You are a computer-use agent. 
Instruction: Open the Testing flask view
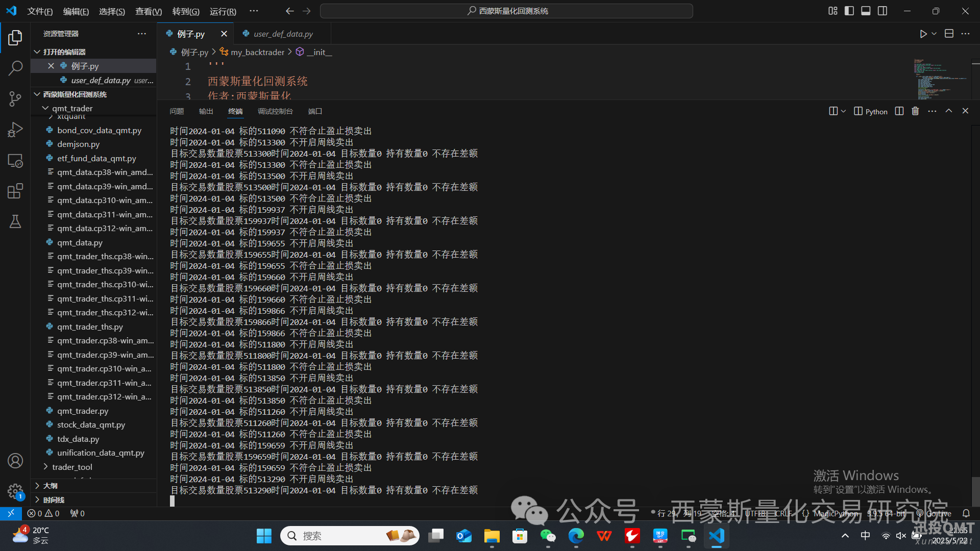(x=15, y=221)
